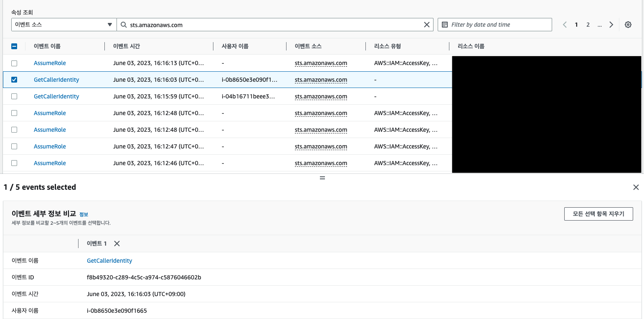Clear the sts.amazonaws.com search text

point(427,25)
